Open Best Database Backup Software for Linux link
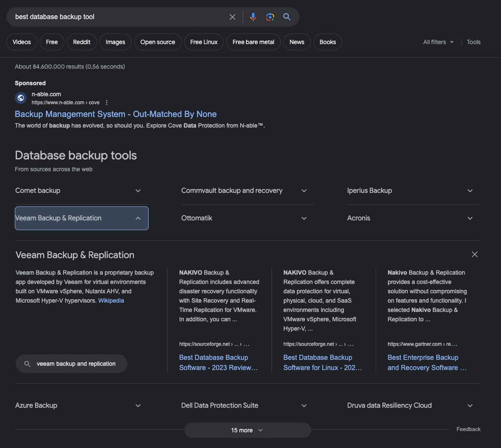 (322, 363)
